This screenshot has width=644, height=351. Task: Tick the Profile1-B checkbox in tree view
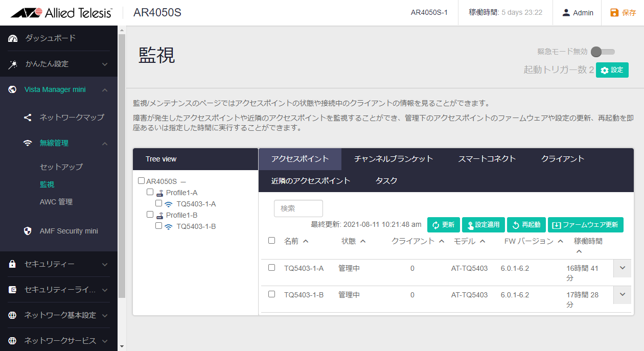click(150, 215)
